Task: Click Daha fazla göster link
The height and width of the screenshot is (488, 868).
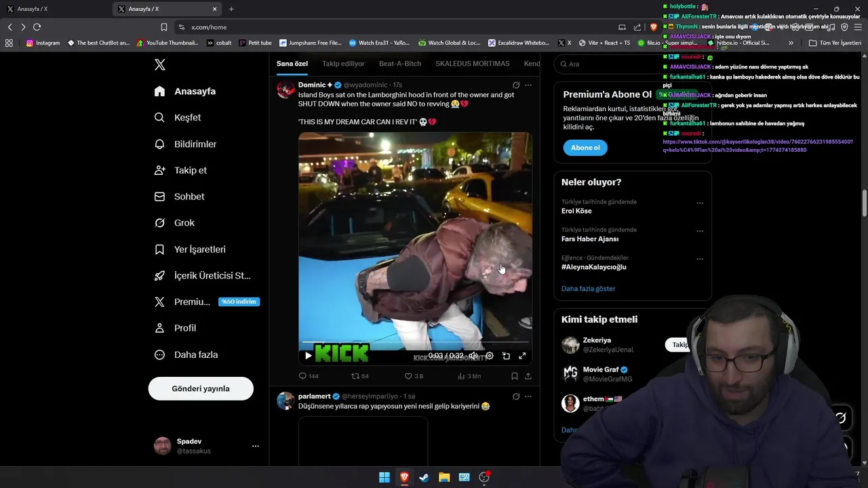Action: click(589, 289)
